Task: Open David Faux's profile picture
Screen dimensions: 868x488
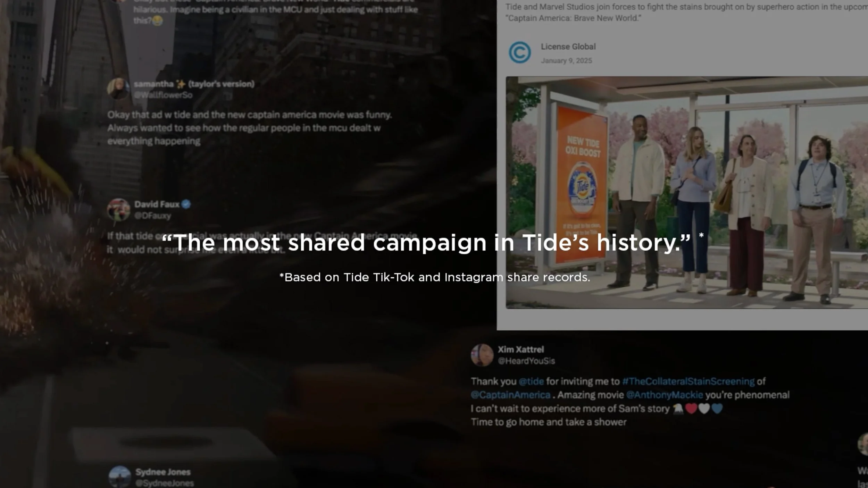Action: pyautogui.click(x=118, y=209)
